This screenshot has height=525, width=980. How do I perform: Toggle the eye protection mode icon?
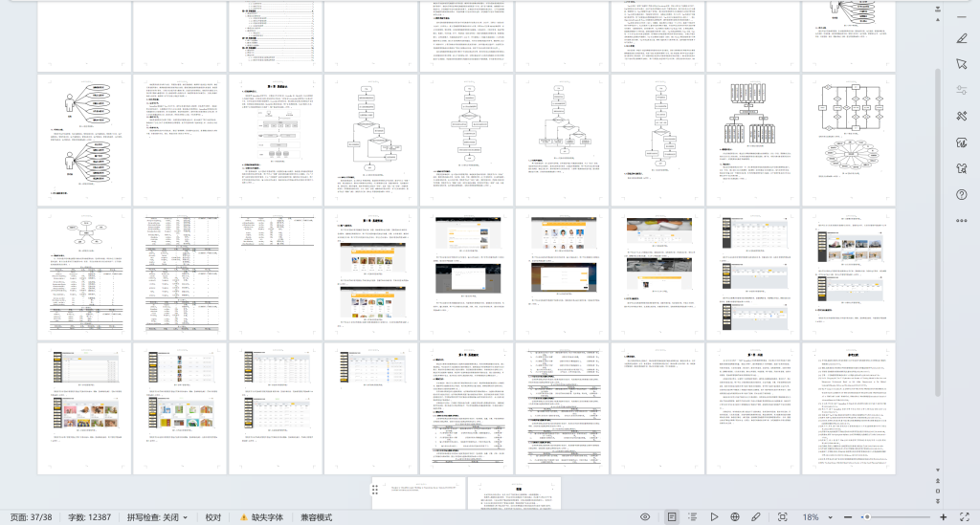click(645, 517)
